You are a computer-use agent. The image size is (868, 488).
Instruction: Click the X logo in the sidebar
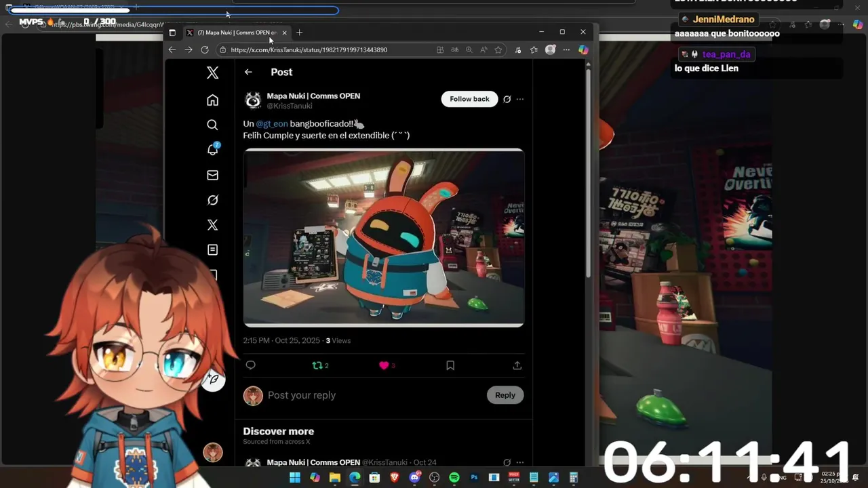pos(212,73)
